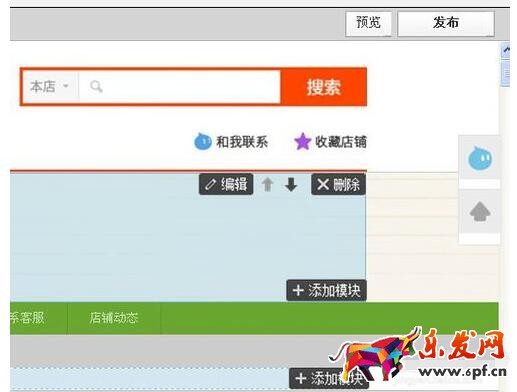The width and height of the screenshot is (517, 392).
Task: Click the 编辑 edit module button
Action: click(x=226, y=184)
